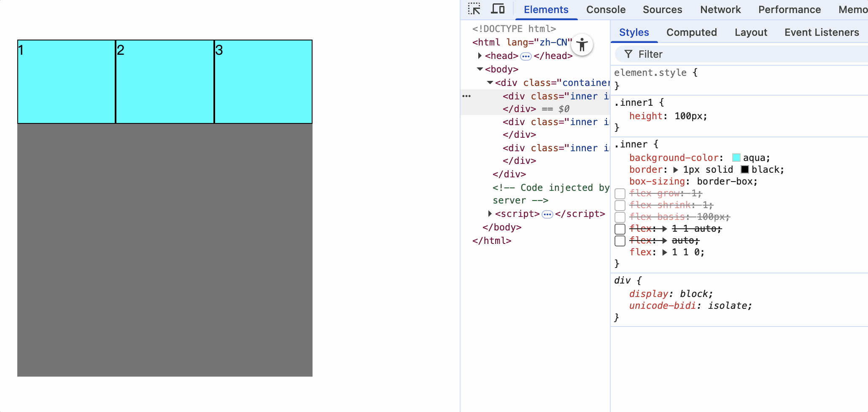Click the aqua box numbered 2

(x=165, y=82)
